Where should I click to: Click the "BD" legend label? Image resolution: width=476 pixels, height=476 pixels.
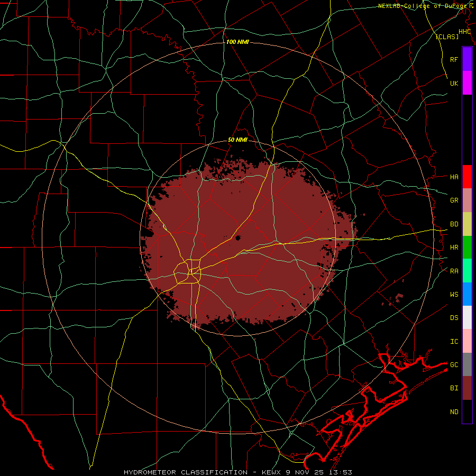(x=454, y=224)
